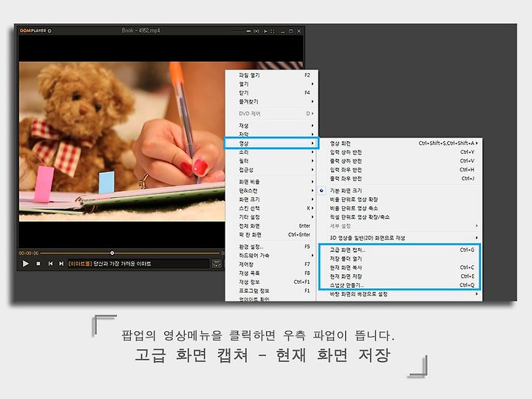Click the seek bar position knob
The height and width of the screenshot is (399, 532).
click(112, 253)
